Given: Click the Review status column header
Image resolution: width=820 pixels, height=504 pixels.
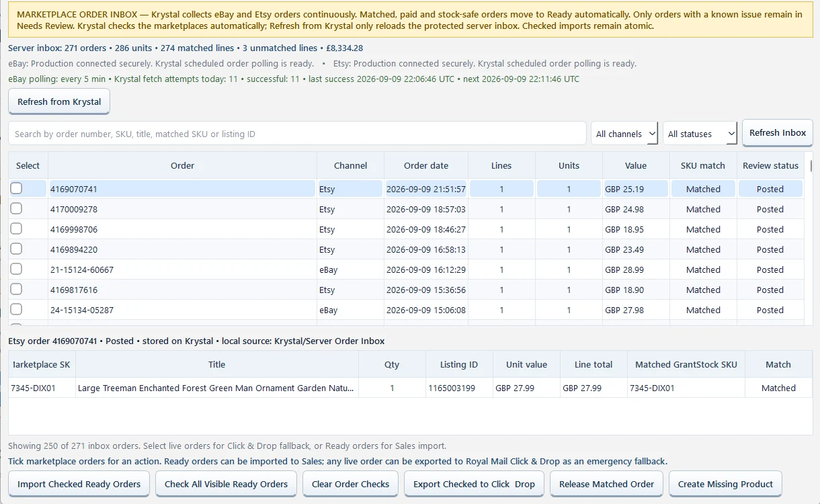Looking at the screenshot, I should (770, 165).
